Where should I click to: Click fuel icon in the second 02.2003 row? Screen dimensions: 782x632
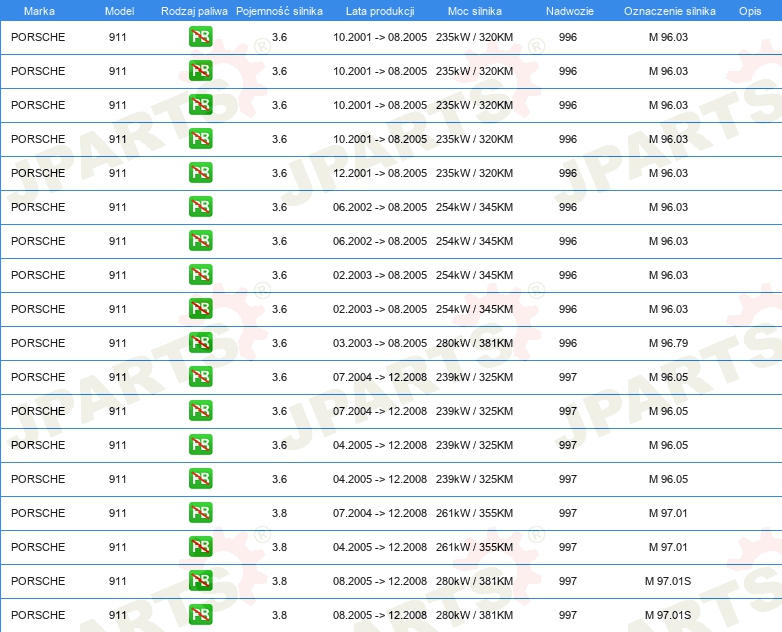click(x=200, y=308)
